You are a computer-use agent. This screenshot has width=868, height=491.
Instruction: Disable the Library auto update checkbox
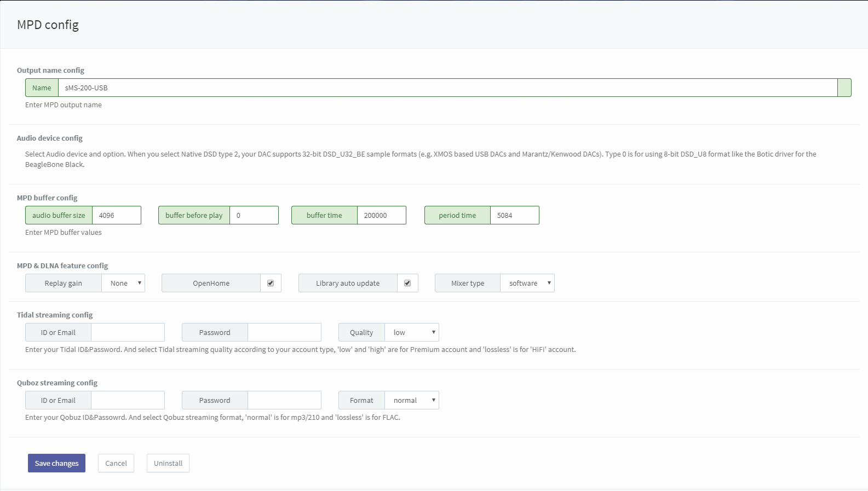tap(407, 283)
